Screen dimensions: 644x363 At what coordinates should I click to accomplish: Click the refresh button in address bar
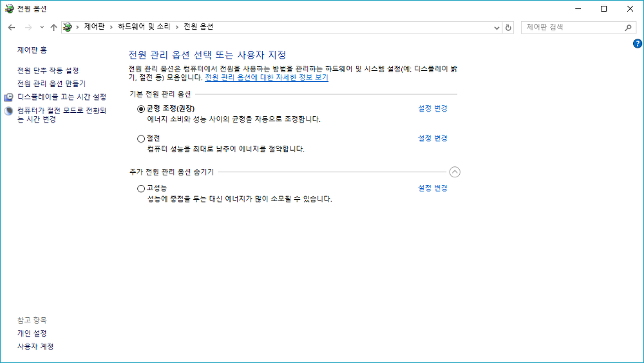[509, 28]
